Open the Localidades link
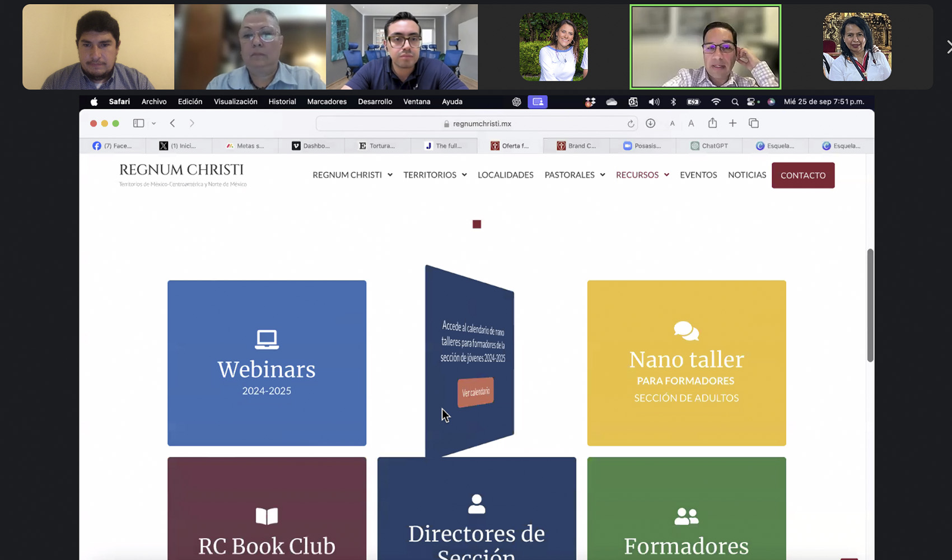The width and height of the screenshot is (952, 560). (506, 175)
